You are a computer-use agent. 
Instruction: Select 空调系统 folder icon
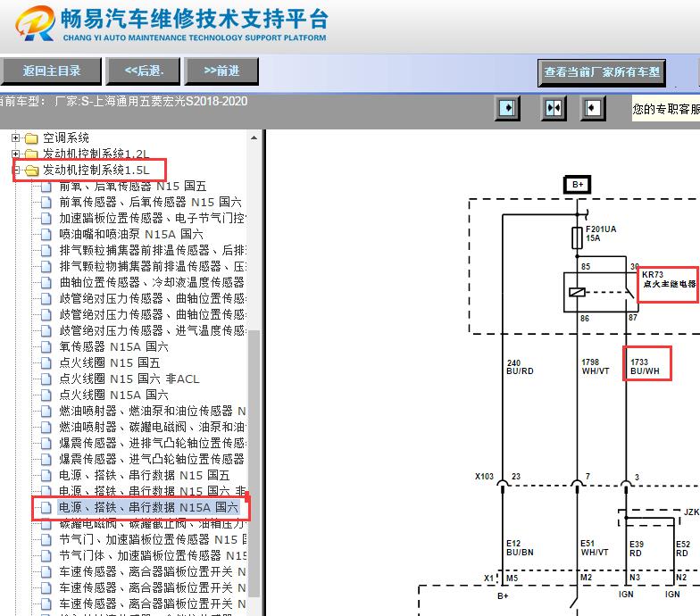pos(31,138)
